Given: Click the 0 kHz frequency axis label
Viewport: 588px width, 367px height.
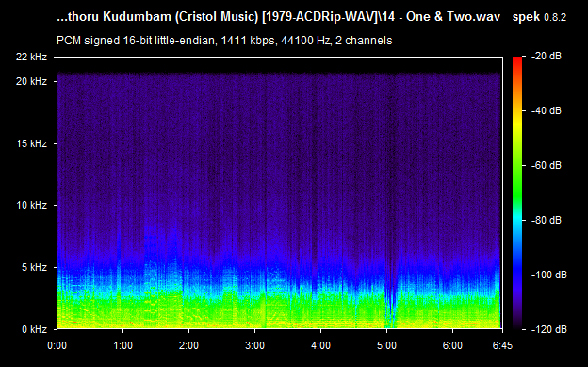Looking at the screenshot, I should [x=34, y=329].
